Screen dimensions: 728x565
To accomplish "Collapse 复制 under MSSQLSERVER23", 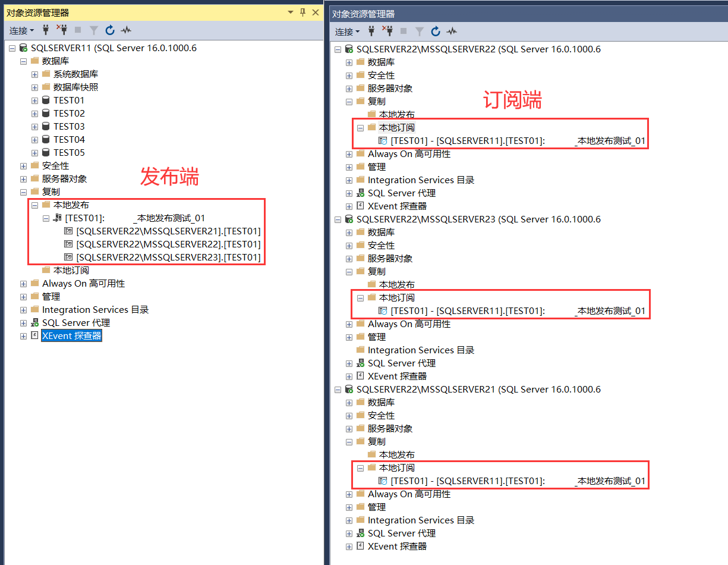I will click(x=349, y=272).
